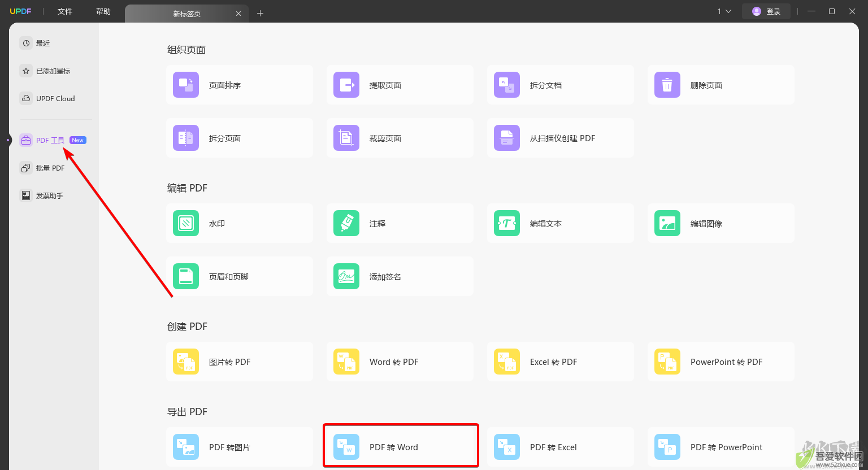This screenshot has width=868, height=470.
Task: Click the 提取页面 label text
Action: tap(385, 85)
